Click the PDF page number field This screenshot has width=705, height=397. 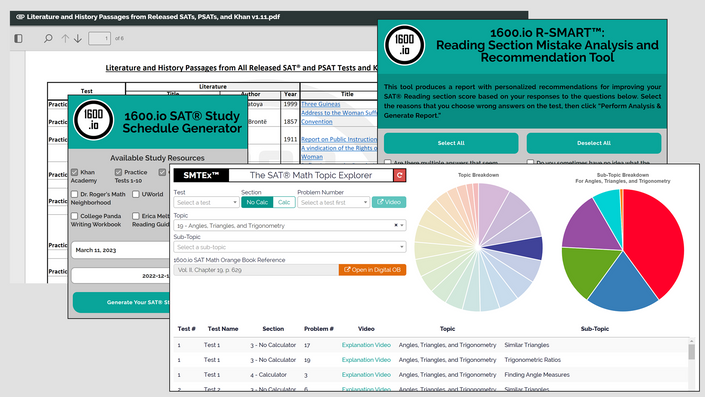(99, 39)
